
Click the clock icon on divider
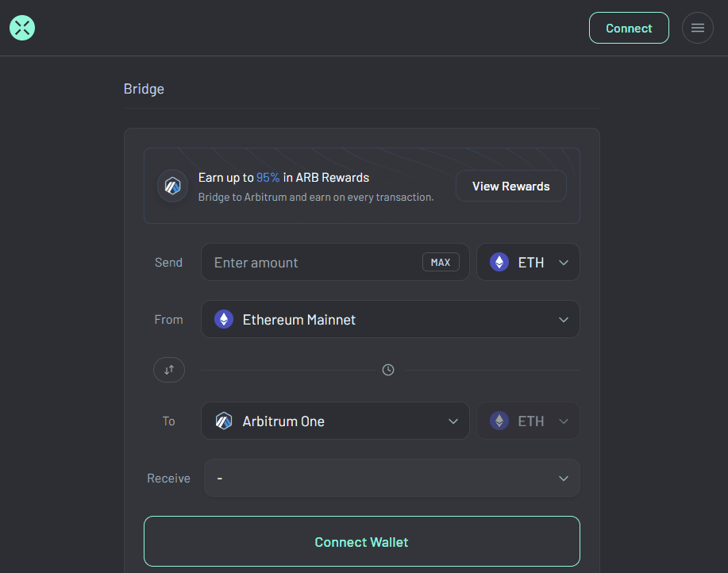coord(388,370)
